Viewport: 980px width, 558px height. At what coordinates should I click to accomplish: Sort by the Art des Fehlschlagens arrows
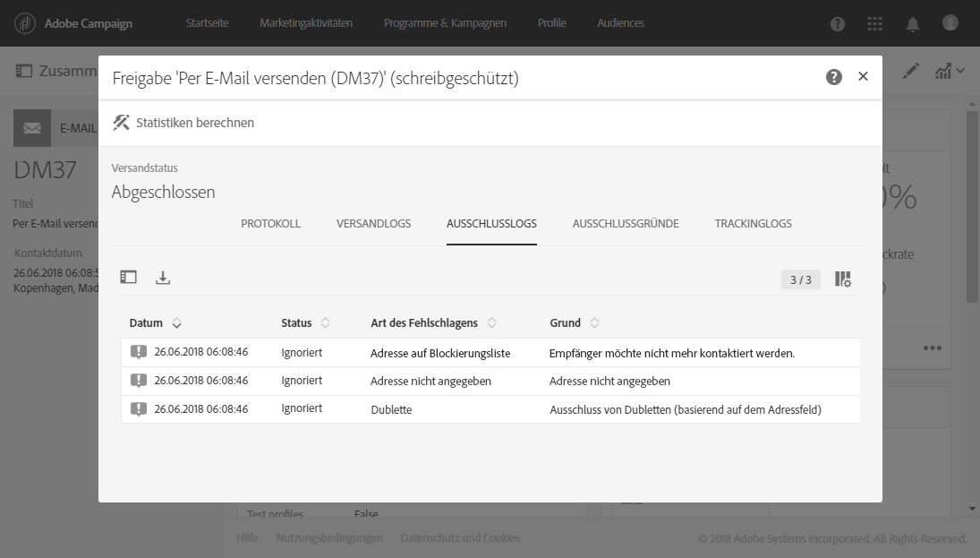(491, 323)
